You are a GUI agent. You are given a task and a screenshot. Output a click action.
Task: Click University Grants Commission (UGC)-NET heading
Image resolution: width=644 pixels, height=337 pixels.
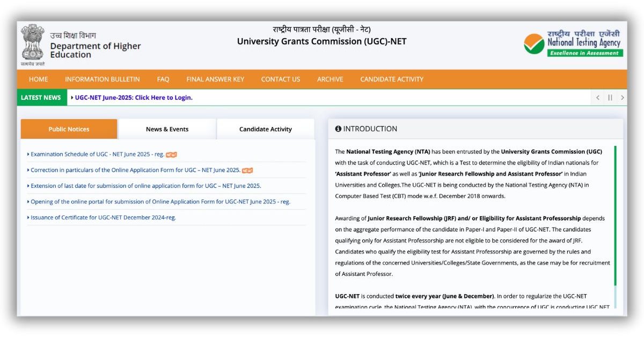tap(322, 41)
